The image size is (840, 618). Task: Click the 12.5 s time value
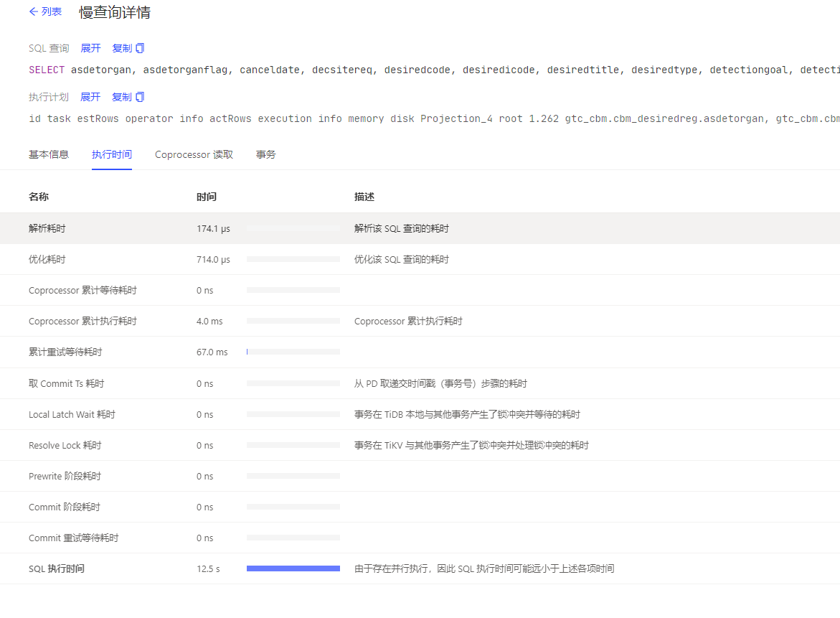coord(209,568)
